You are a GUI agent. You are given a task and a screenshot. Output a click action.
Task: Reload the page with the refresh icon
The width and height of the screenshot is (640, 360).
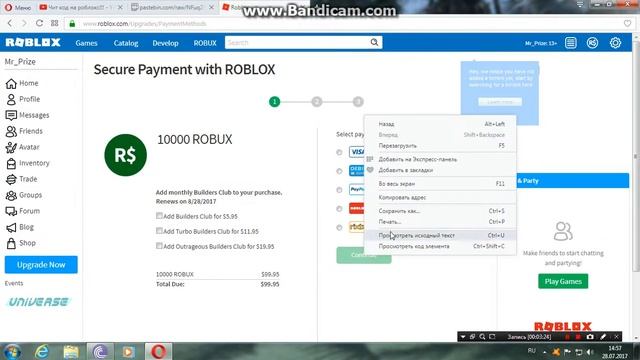coord(39,23)
